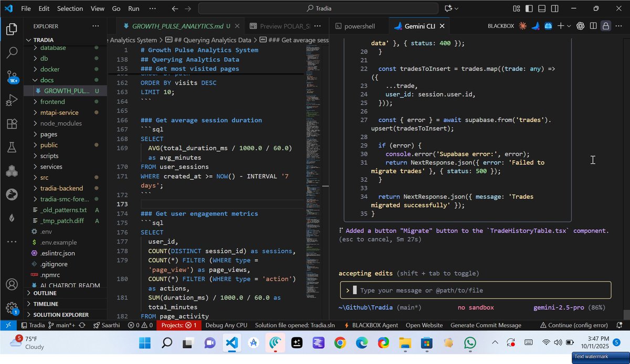Click the plus new session icon

(x=561, y=26)
